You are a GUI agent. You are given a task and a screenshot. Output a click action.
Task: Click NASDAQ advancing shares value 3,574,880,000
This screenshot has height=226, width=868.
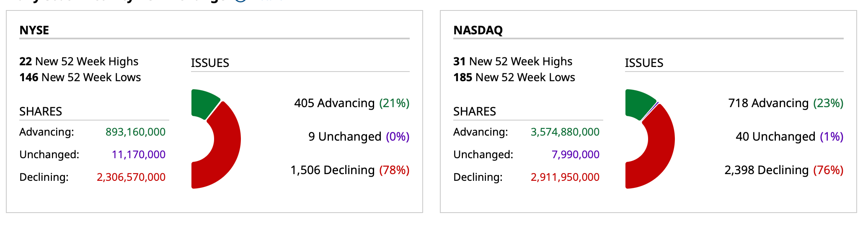[565, 132]
